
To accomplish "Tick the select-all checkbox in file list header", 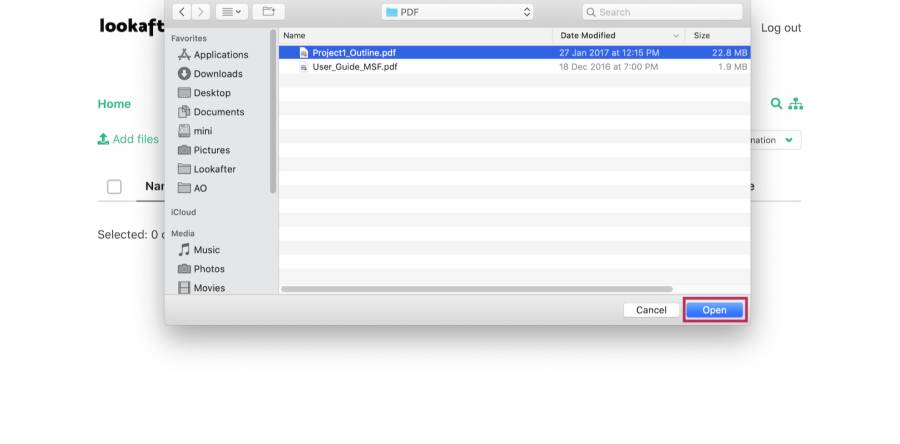I will coord(114,187).
